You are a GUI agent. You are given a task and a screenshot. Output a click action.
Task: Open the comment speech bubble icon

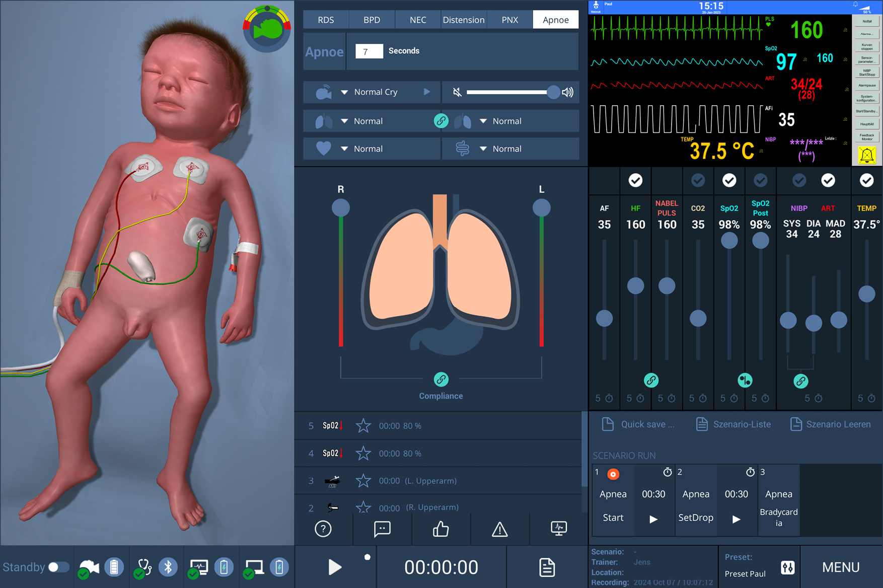point(382,529)
